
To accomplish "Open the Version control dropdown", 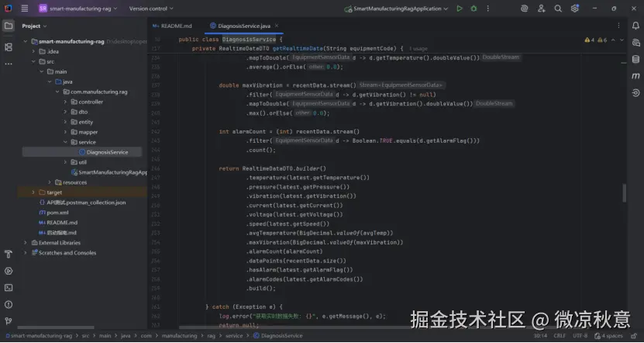I will 151,9.
